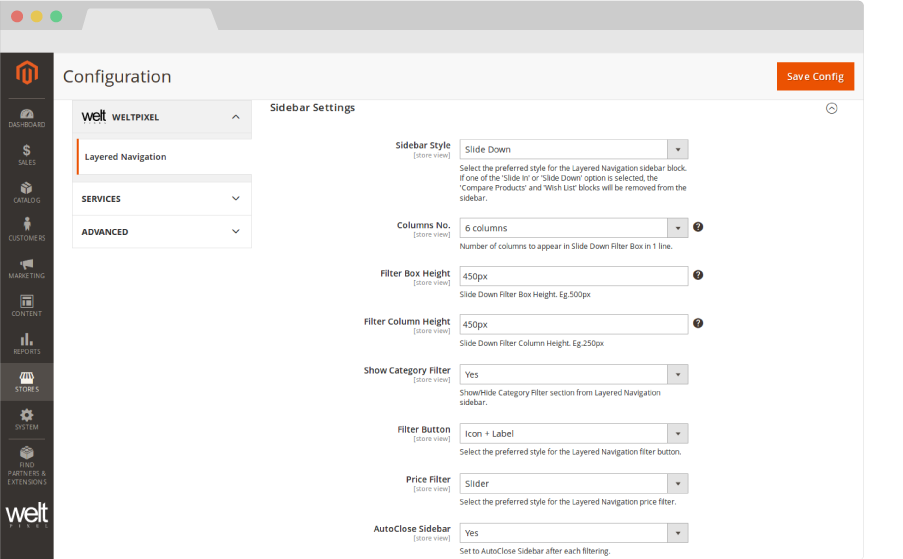The image size is (903, 559).
Task: Select the Layered Navigation tab
Action: pos(126,157)
